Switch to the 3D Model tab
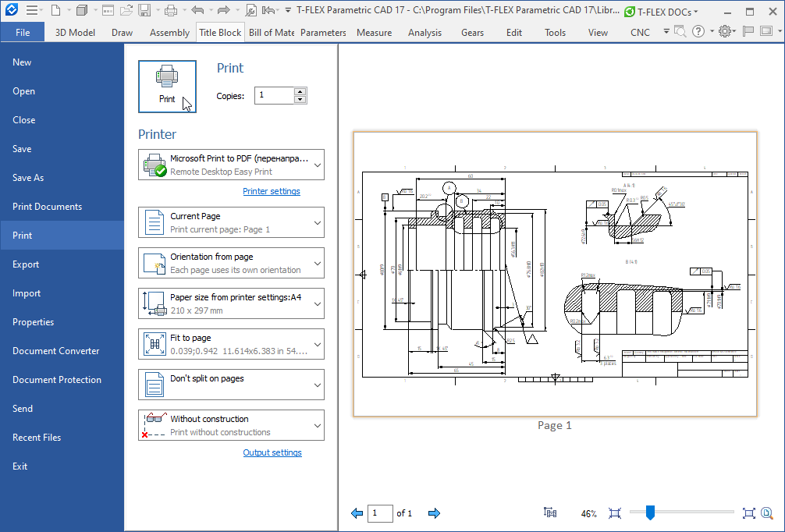 (x=75, y=33)
